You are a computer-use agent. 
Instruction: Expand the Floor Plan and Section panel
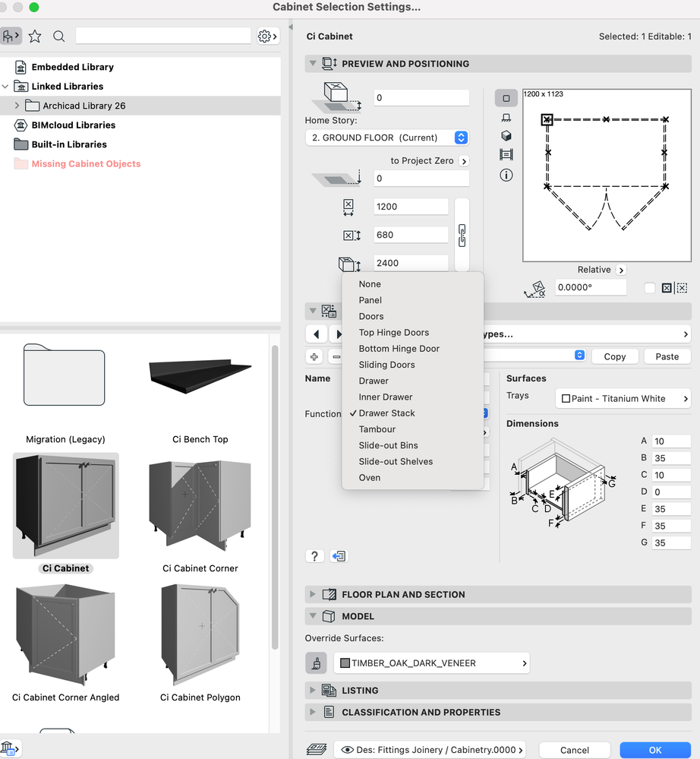312,594
